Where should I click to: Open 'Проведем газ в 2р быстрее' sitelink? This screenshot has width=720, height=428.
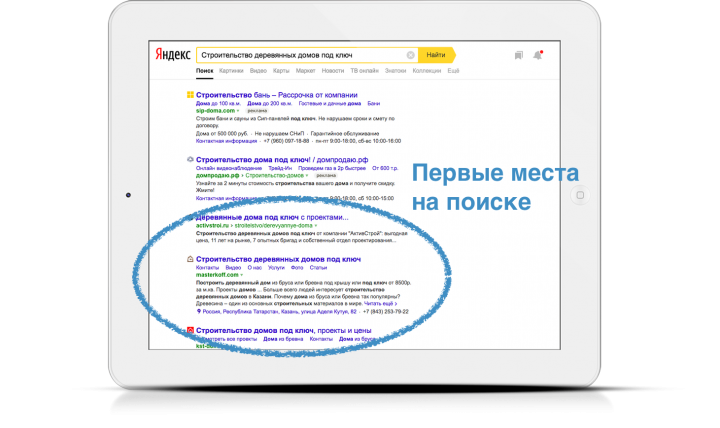click(332, 168)
